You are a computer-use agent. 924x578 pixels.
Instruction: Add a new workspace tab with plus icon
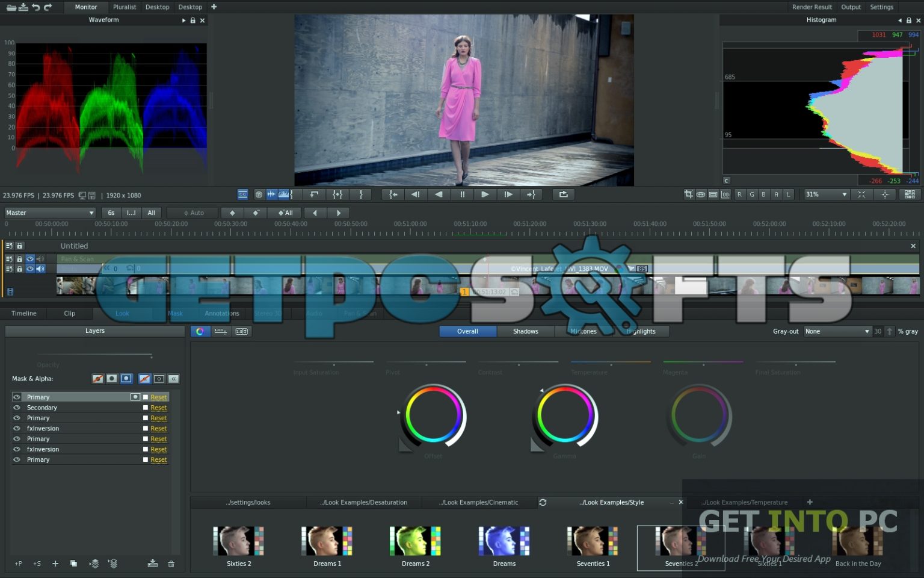click(214, 7)
